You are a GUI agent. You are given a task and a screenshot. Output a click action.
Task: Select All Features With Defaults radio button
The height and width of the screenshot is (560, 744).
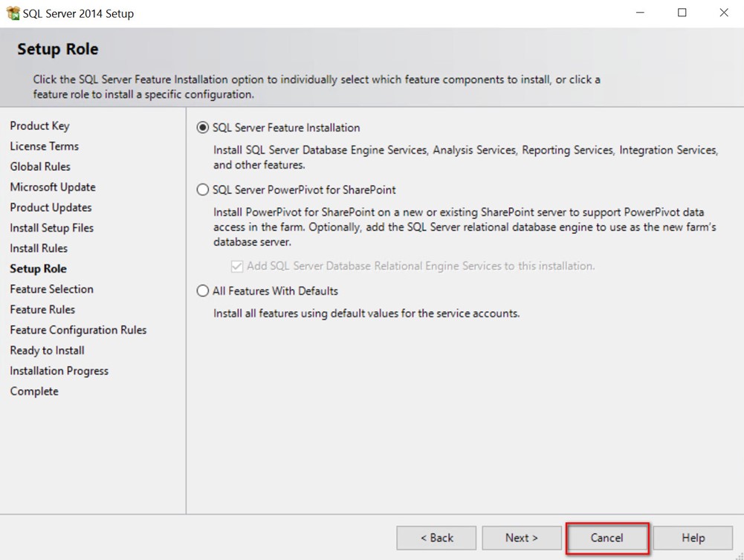(203, 291)
